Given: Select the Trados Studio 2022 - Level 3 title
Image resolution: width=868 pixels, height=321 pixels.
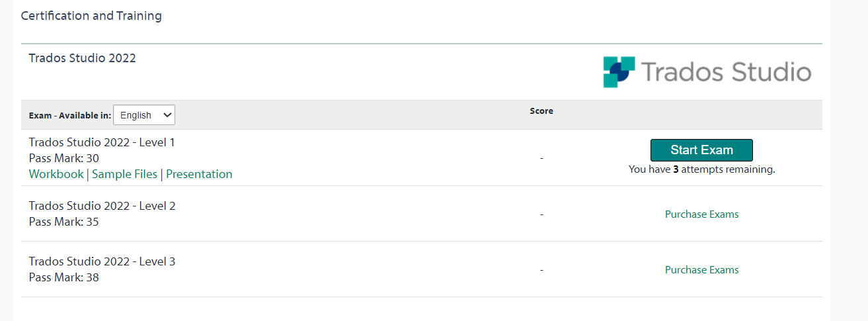Looking at the screenshot, I should point(102,261).
